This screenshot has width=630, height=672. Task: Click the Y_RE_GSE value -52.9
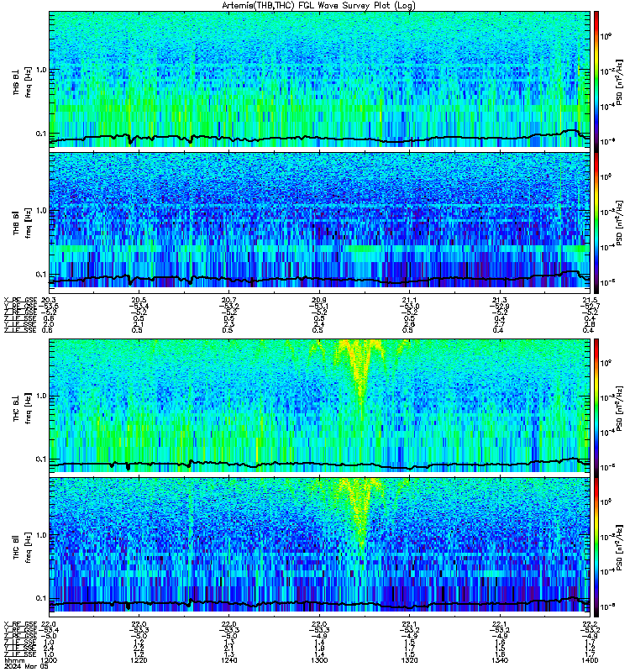[499, 306]
